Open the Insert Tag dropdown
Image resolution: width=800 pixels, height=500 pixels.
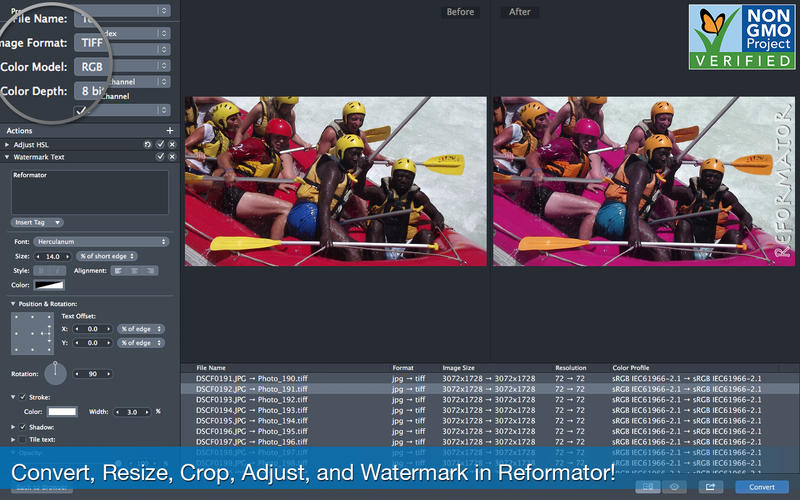coord(38,222)
